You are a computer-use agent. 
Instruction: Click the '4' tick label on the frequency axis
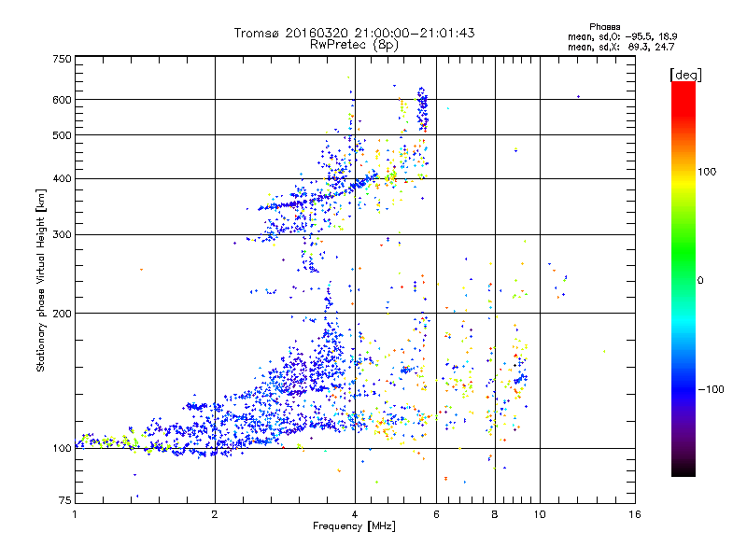tap(355, 514)
